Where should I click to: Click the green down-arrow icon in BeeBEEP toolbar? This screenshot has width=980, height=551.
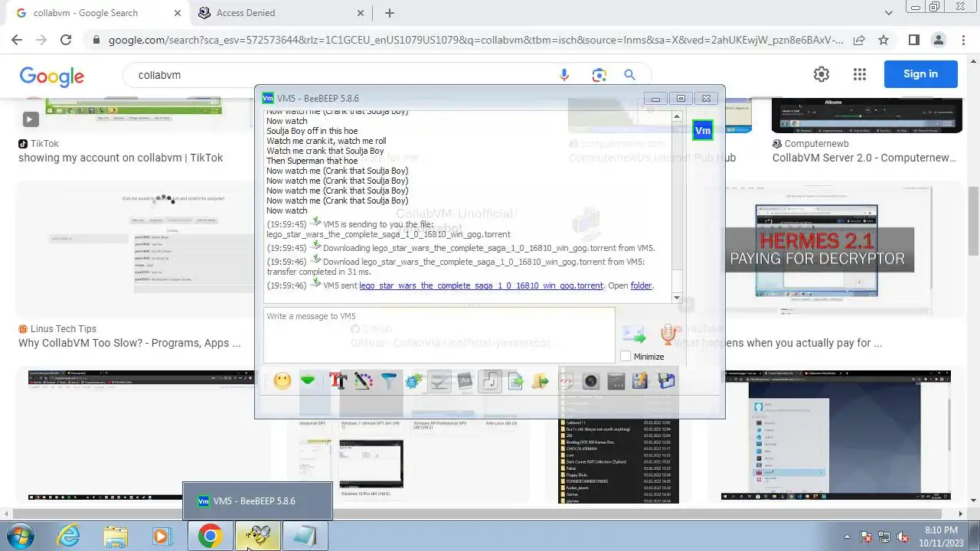[x=308, y=380]
